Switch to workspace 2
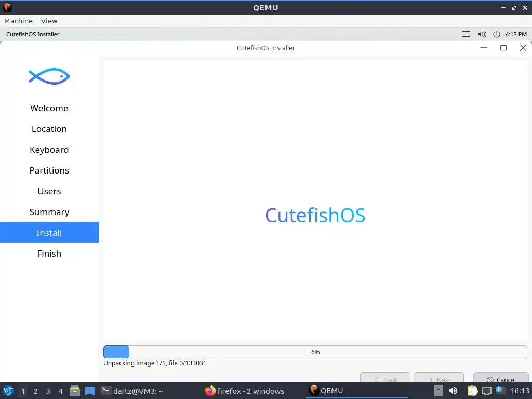This screenshot has width=532, height=399. tap(36, 391)
